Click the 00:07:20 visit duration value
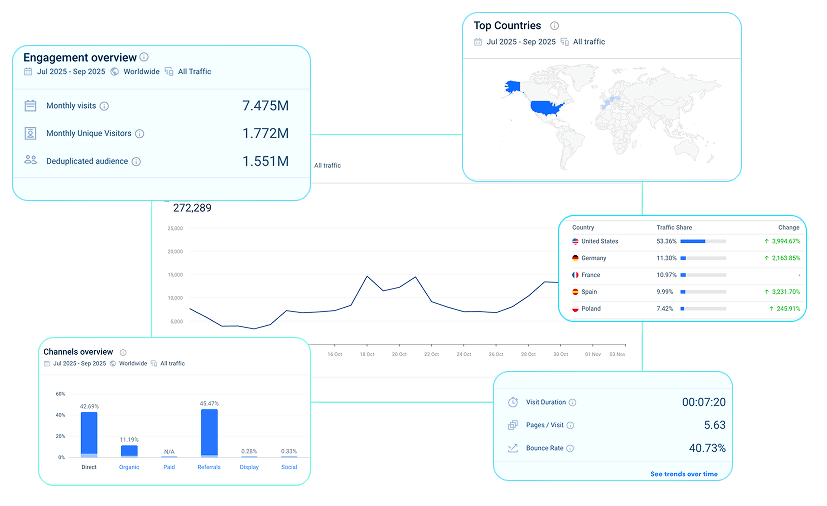Viewport: 827px width, 506px height. coord(704,403)
